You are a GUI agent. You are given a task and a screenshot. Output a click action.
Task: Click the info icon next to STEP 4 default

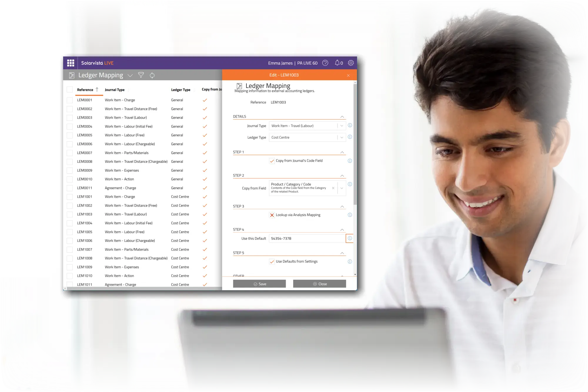tap(350, 238)
